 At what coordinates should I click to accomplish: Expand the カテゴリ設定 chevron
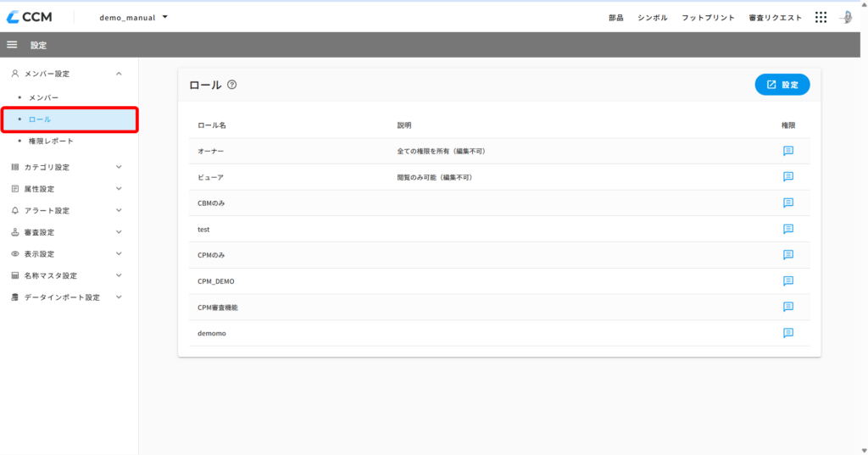(119, 167)
